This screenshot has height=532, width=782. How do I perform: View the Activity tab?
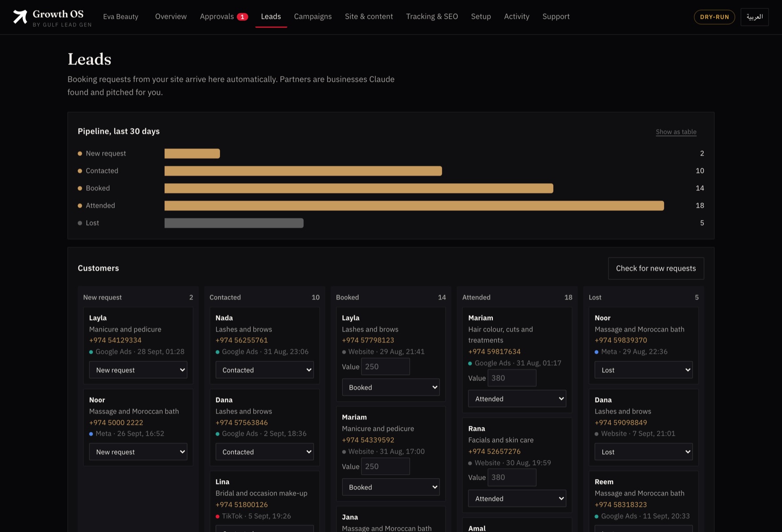point(516,16)
